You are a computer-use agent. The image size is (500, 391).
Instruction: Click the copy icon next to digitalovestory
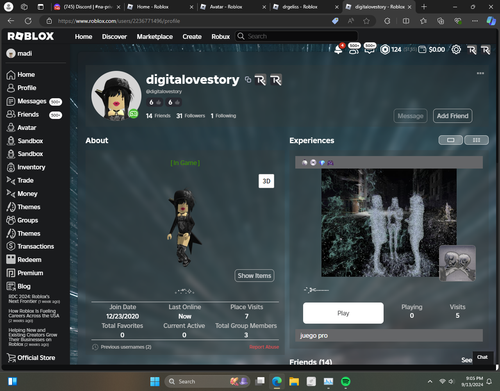point(248,80)
